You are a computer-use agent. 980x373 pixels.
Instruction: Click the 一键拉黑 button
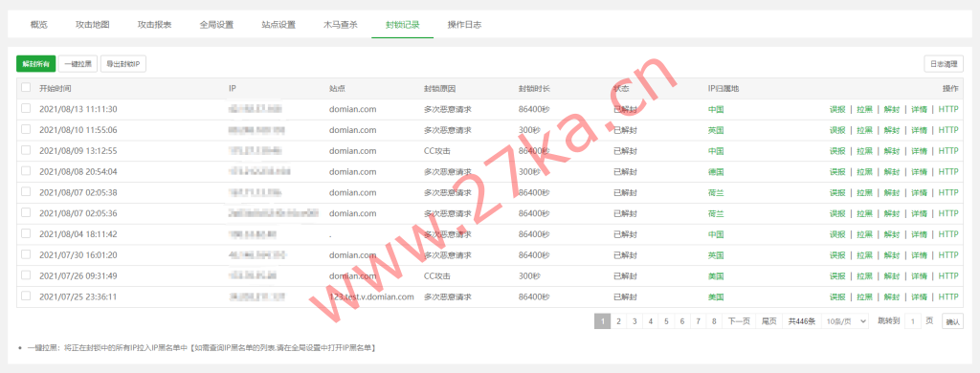pyautogui.click(x=78, y=64)
